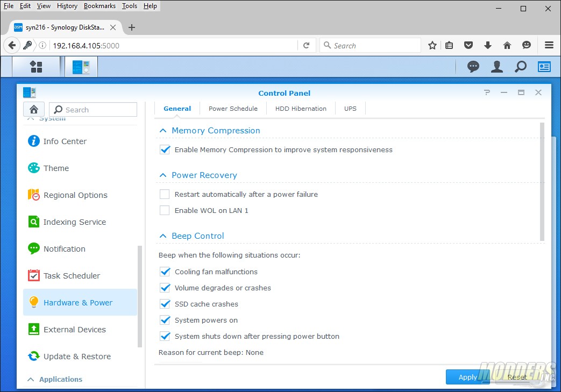Collapse the Applications sidebar group

(31, 380)
